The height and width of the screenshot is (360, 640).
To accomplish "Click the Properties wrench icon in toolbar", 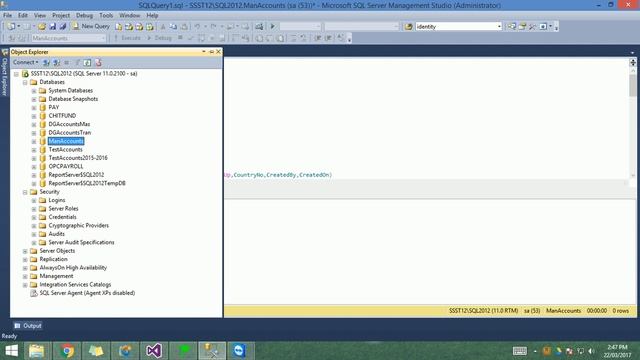I will point(533,27).
